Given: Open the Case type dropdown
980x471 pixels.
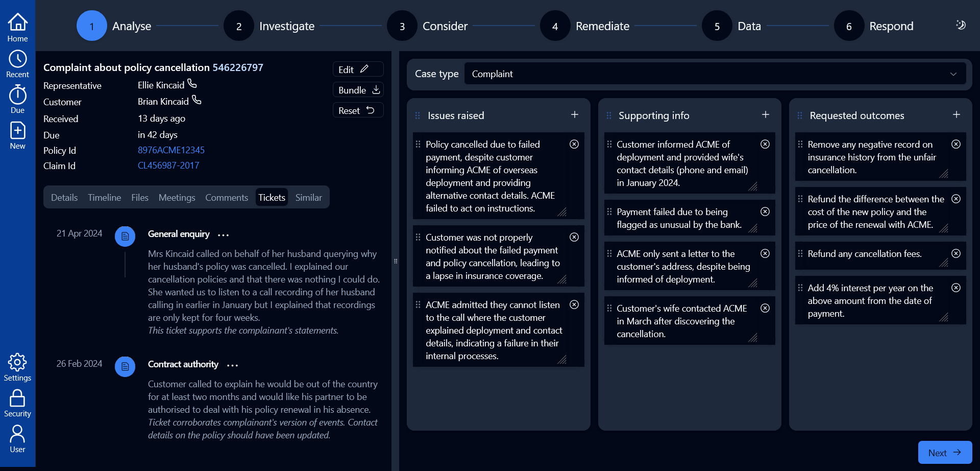Looking at the screenshot, I should pyautogui.click(x=953, y=74).
